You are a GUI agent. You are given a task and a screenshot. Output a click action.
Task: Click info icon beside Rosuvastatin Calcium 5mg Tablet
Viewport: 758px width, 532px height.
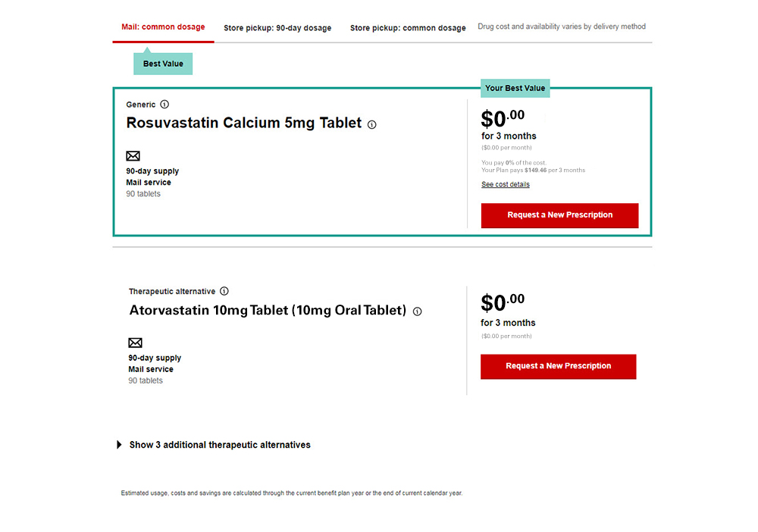coord(372,125)
